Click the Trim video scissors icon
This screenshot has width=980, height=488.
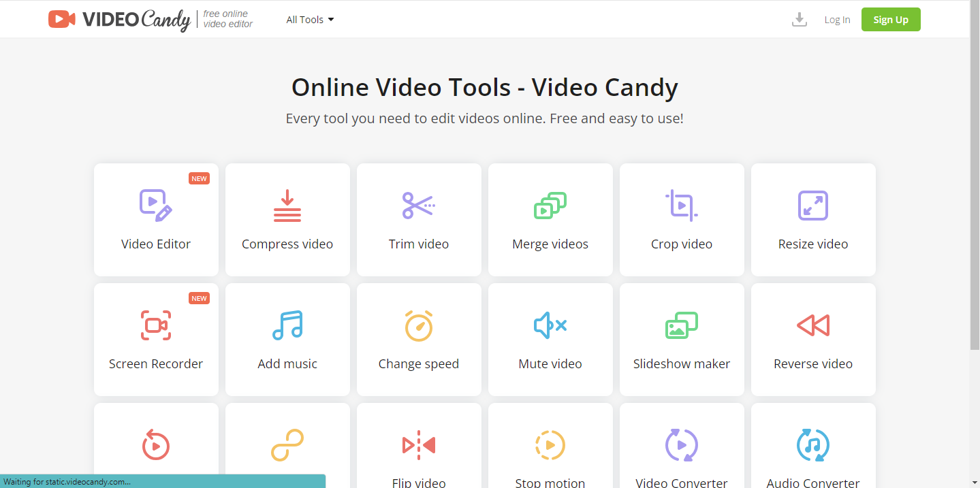(x=419, y=206)
